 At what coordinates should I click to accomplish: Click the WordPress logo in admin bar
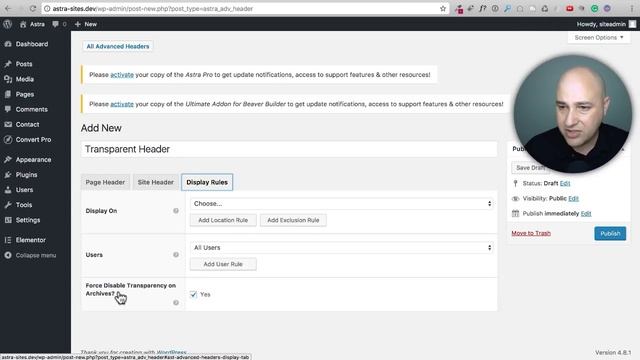pos(7,24)
